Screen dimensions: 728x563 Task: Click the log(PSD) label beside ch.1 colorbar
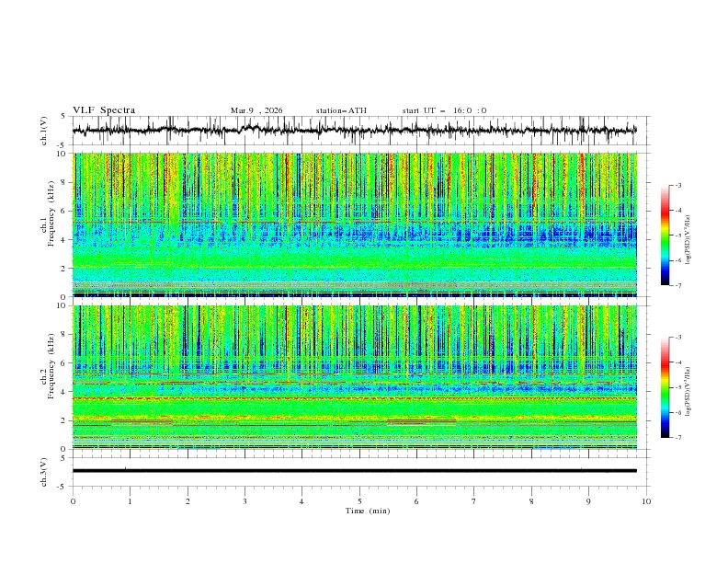688,239
